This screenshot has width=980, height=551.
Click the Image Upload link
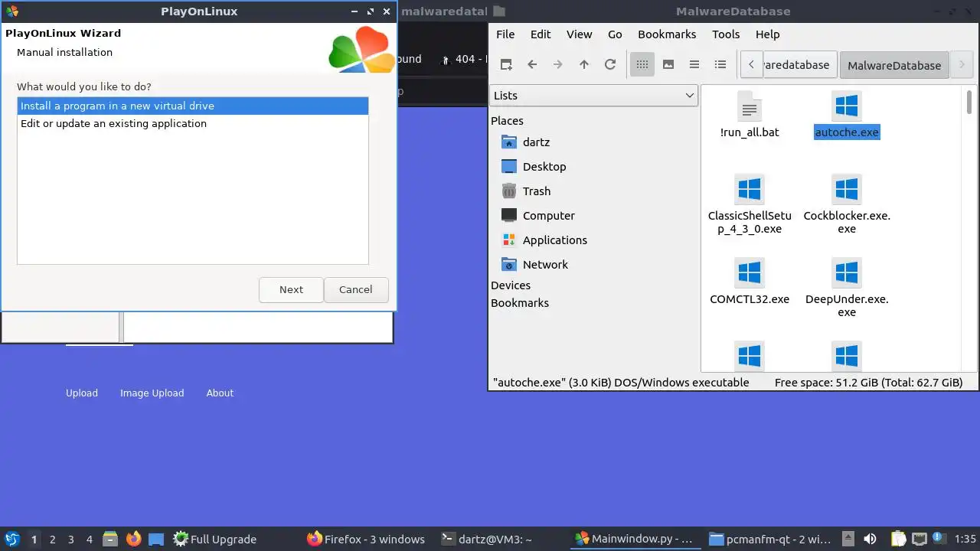click(152, 393)
